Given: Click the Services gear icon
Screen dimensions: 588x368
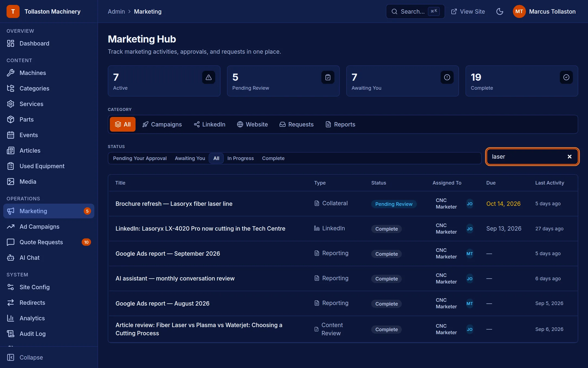Looking at the screenshot, I should (x=11, y=104).
